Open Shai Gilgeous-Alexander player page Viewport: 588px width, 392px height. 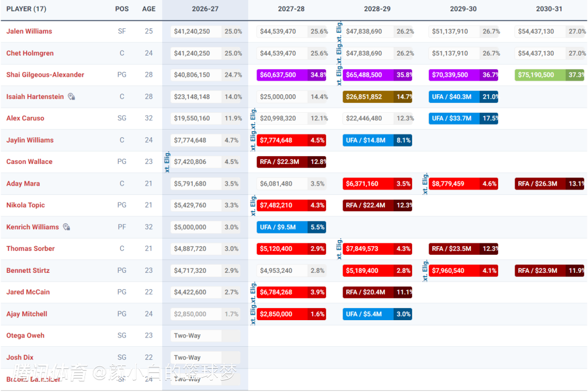[x=45, y=75]
